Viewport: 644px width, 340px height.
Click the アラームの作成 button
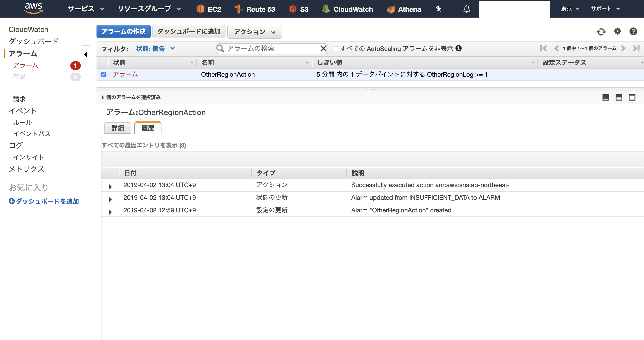click(124, 32)
